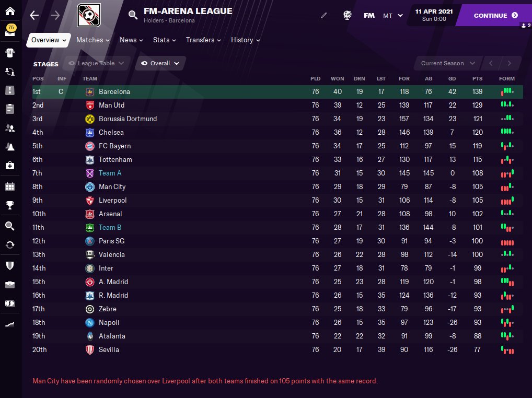The height and width of the screenshot is (398, 532).
Task: Open the Home sidebar icon
Action: (x=10, y=11)
